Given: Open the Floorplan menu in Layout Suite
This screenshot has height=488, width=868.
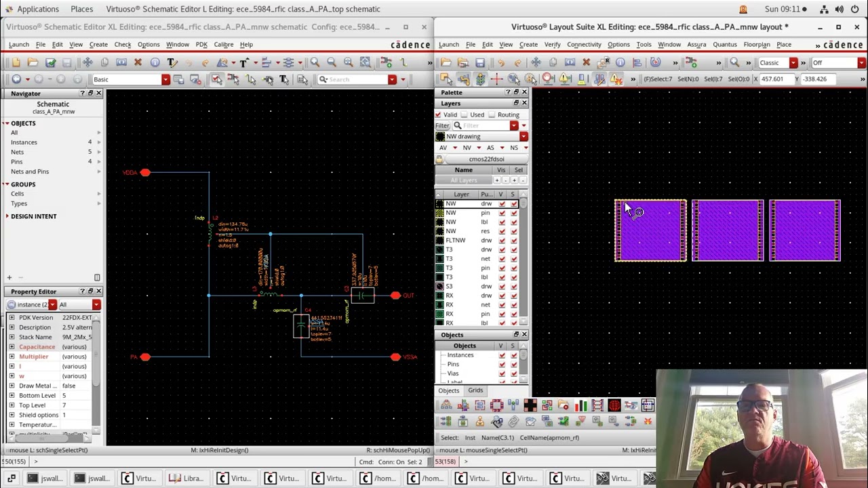Looking at the screenshot, I should [757, 45].
